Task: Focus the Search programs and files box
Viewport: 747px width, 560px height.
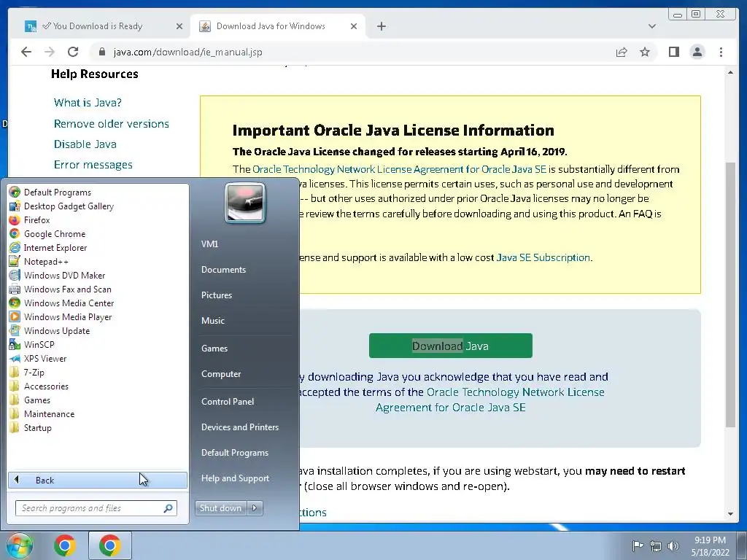Action: click(96, 508)
